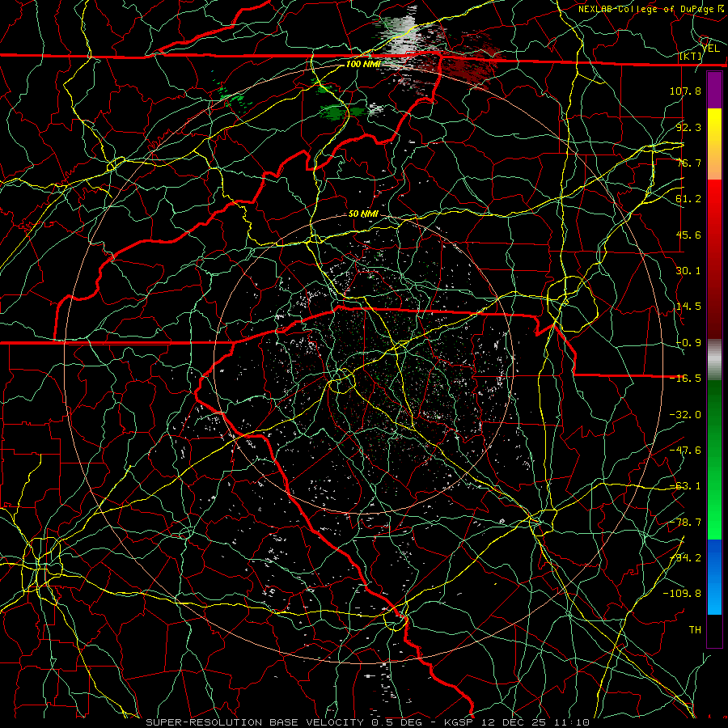
Task: Click the VEL heading above color scale
Action: 710,49
